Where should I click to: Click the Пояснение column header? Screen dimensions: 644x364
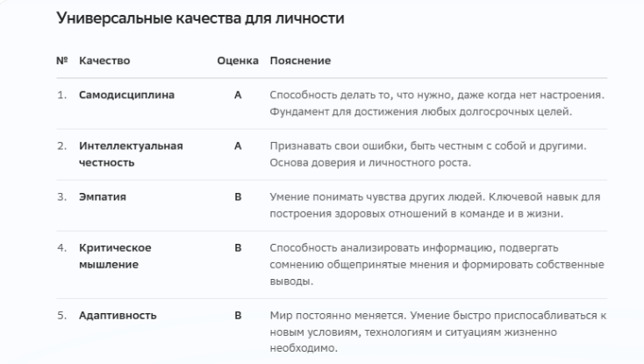[x=300, y=61]
